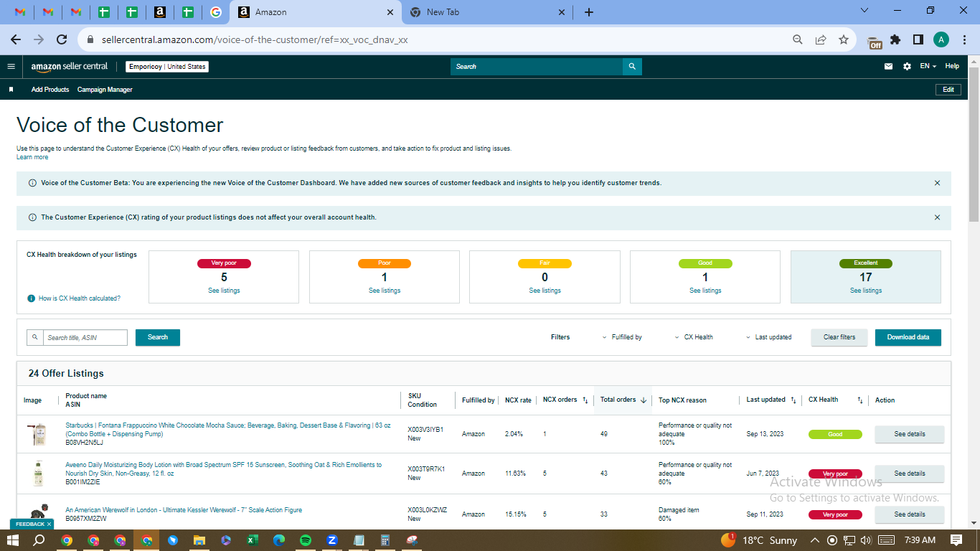Open File Explorer from the taskbar
980x551 pixels.
199,540
